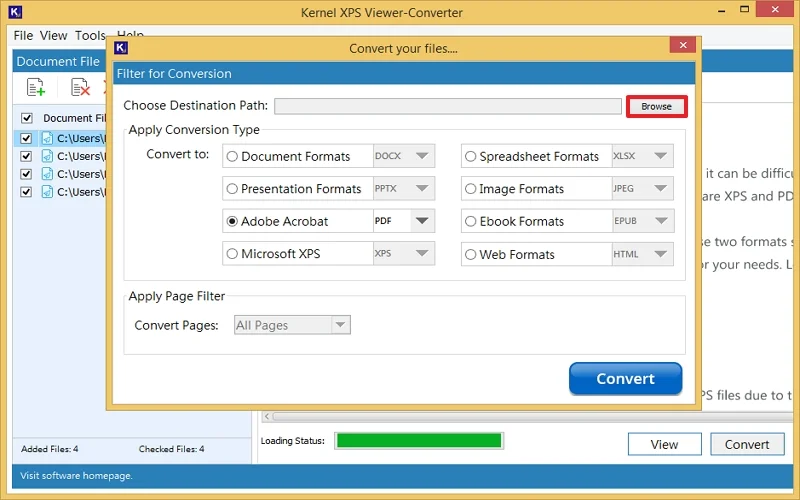Click the Document File panel header

point(59,62)
